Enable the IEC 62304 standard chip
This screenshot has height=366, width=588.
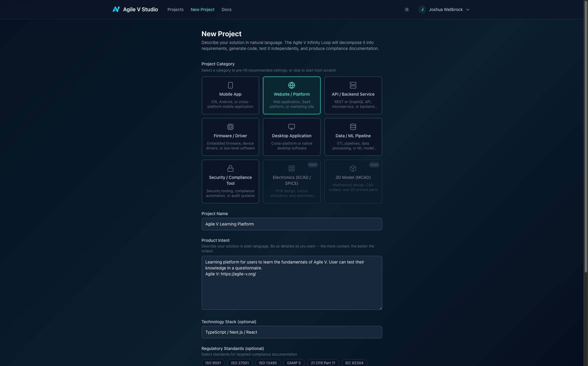point(354,363)
